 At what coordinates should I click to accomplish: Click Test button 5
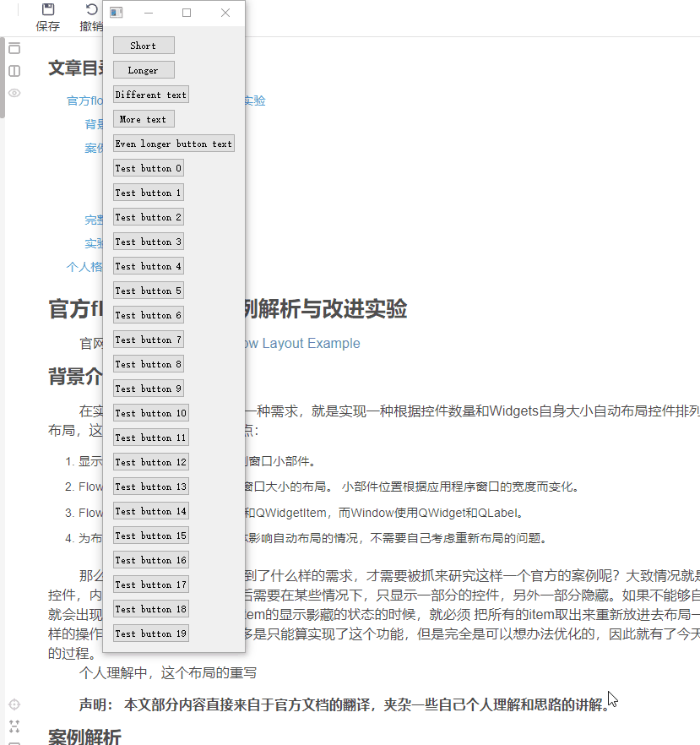point(148,290)
